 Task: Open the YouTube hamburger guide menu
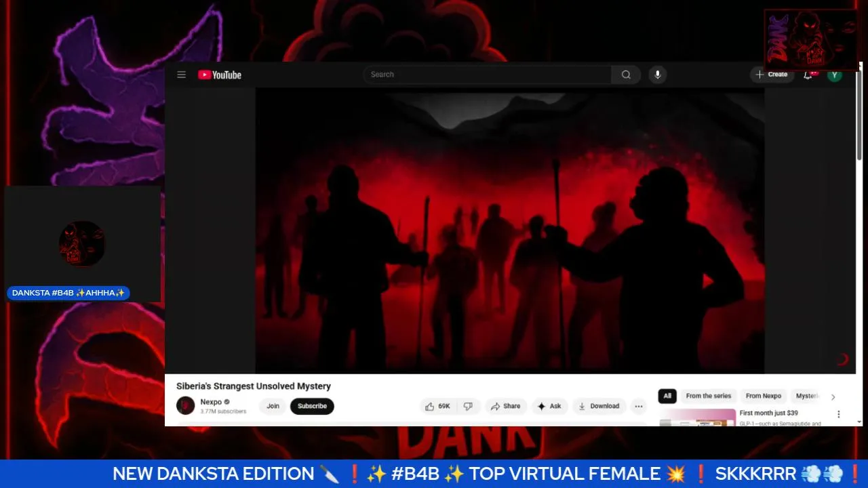pos(181,75)
